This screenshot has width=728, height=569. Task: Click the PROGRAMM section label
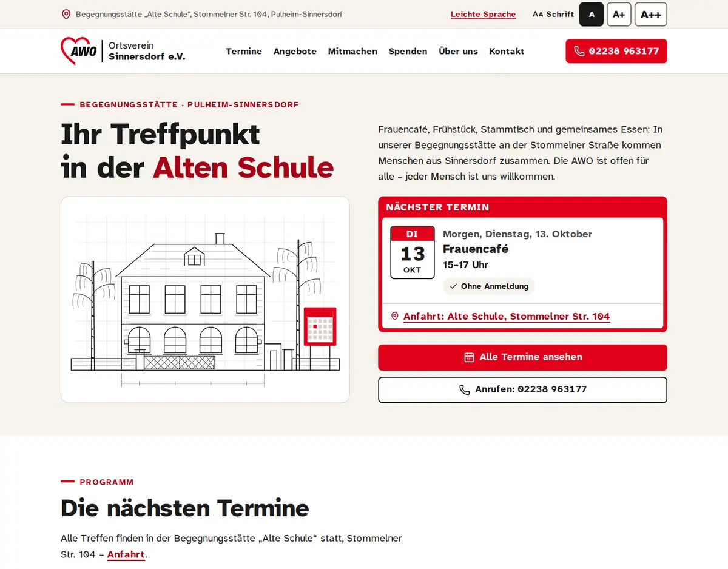107,482
